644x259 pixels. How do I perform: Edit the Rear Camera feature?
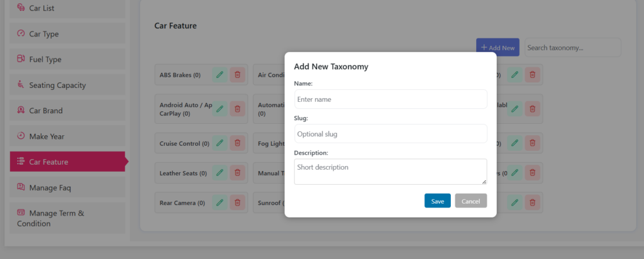tap(219, 202)
